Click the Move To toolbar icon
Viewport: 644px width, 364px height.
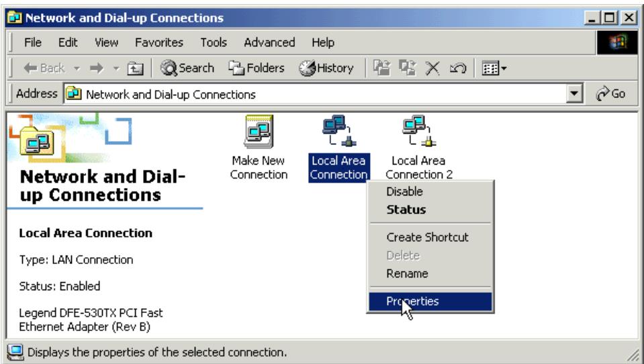382,68
